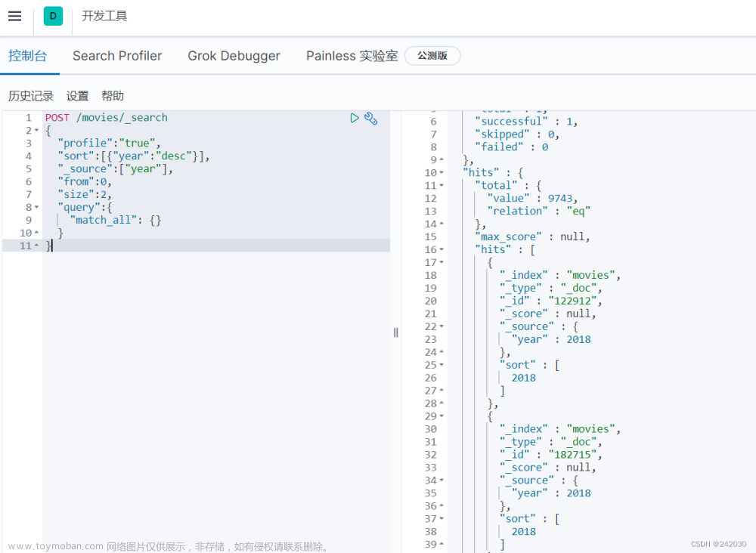Viewport: 756px width, 553px height.
Task: Click the POST /movies/_search request line
Action: click(x=107, y=118)
